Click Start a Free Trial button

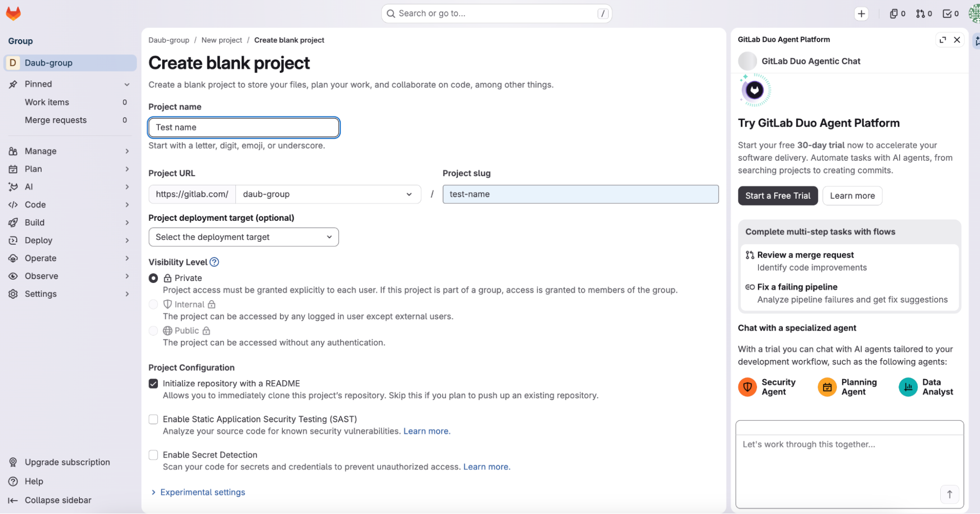778,196
